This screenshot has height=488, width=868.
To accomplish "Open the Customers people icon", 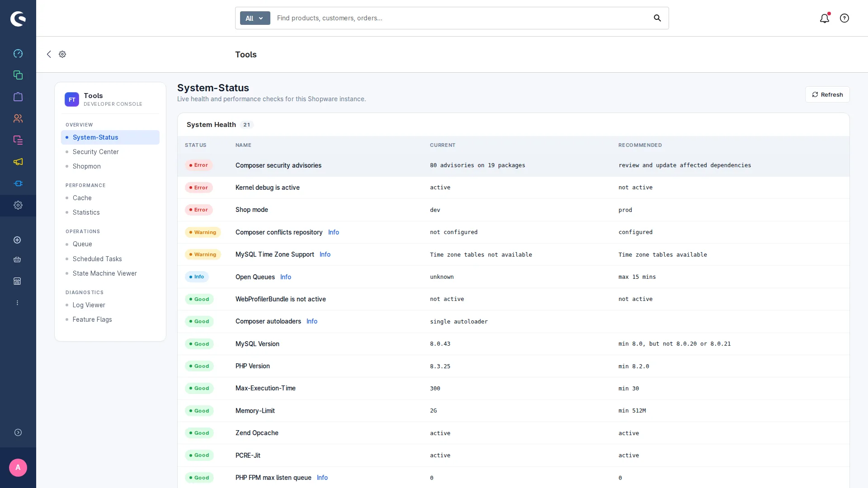I will coord(18,118).
